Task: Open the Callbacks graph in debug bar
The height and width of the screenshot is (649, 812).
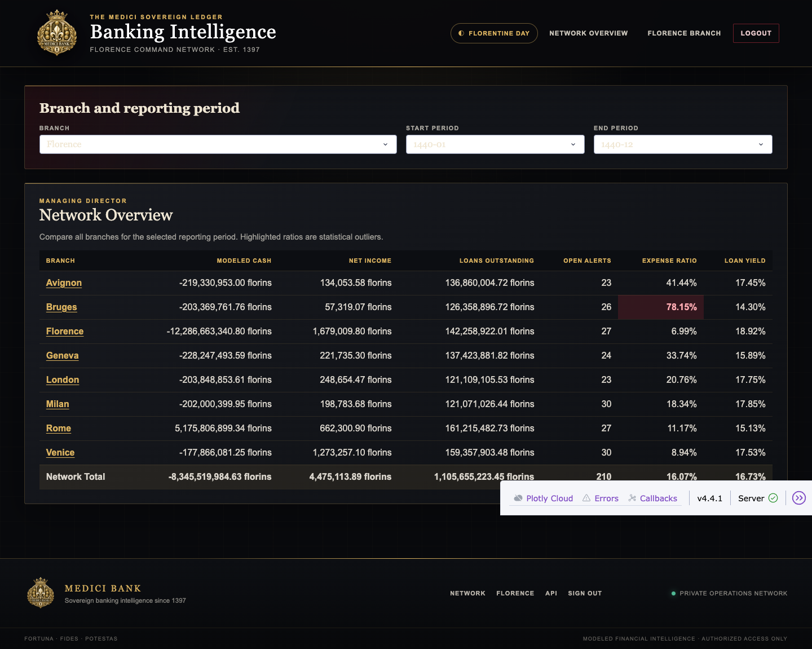Action: pyautogui.click(x=653, y=498)
